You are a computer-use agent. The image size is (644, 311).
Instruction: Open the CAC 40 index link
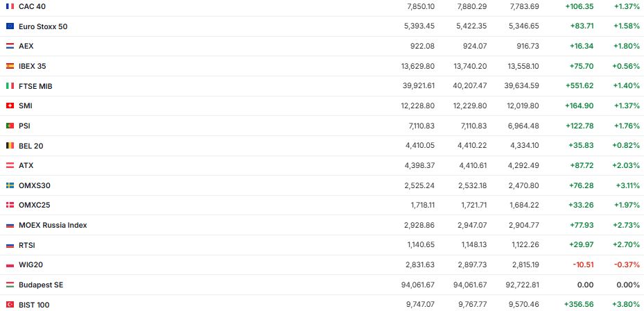(31, 6)
